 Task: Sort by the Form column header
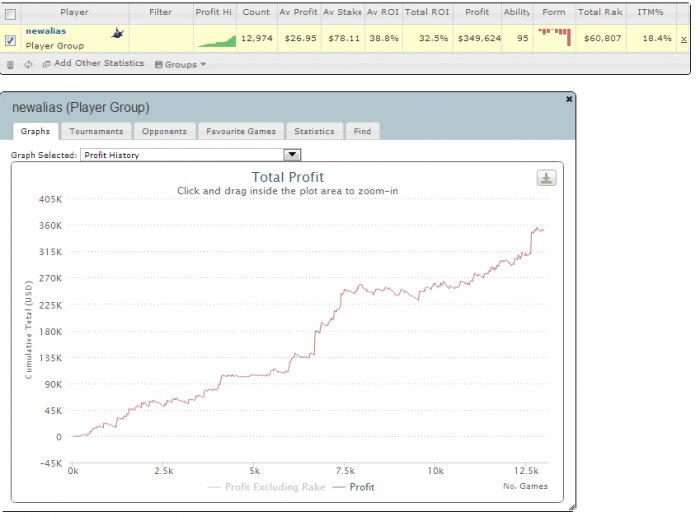pyautogui.click(x=554, y=12)
